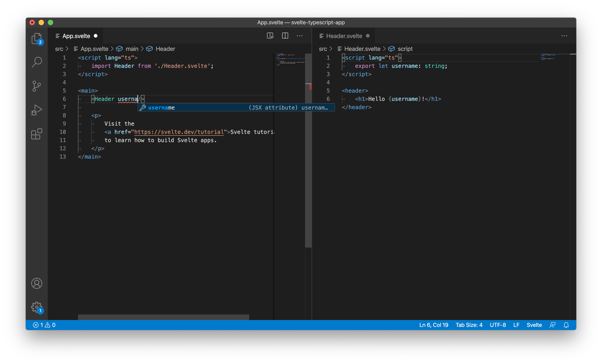Click the feedback icon in status bar
The image size is (602, 364).
coord(552,325)
